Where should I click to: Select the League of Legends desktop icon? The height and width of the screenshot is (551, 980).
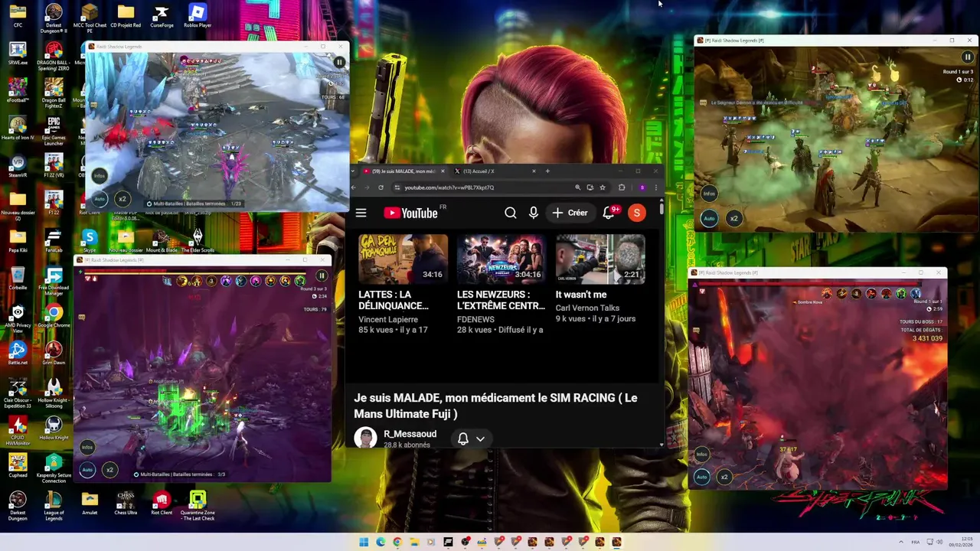point(54,505)
